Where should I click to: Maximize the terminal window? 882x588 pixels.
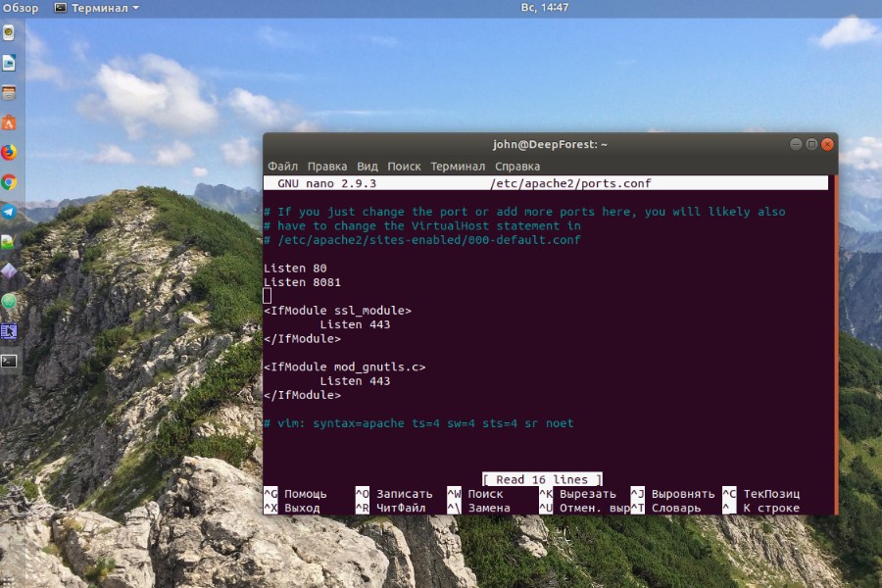click(x=811, y=144)
